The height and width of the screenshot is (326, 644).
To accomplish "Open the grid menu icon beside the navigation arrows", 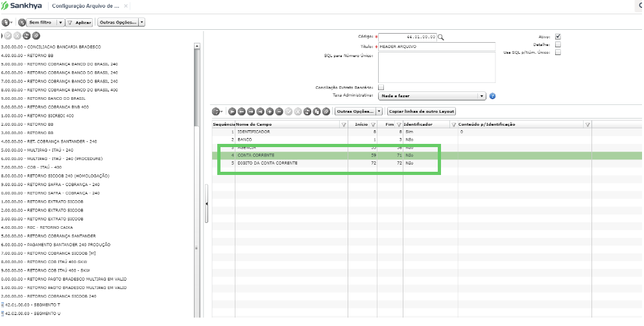I will pyautogui.click(x=217, y=111).
